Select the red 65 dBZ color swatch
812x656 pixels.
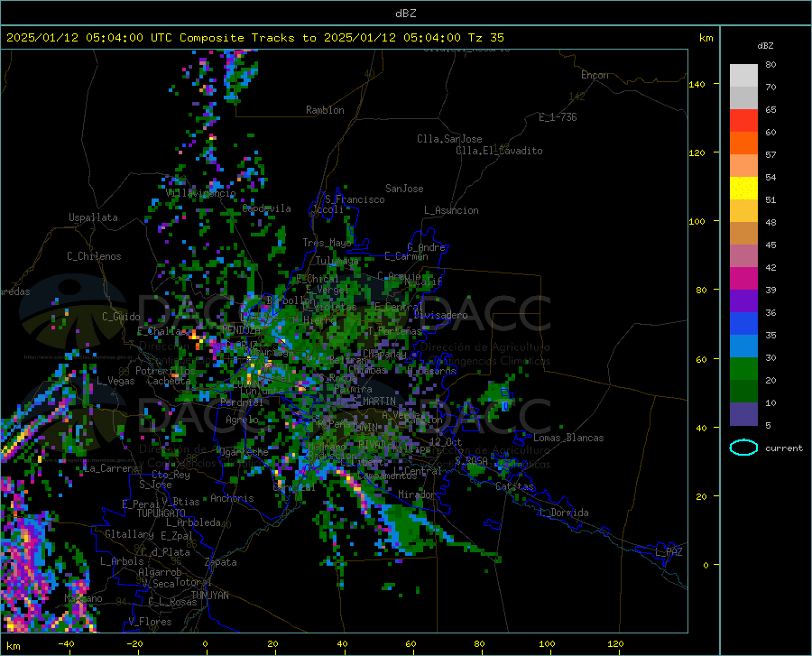pyautogui.click(x=743, y=121)
